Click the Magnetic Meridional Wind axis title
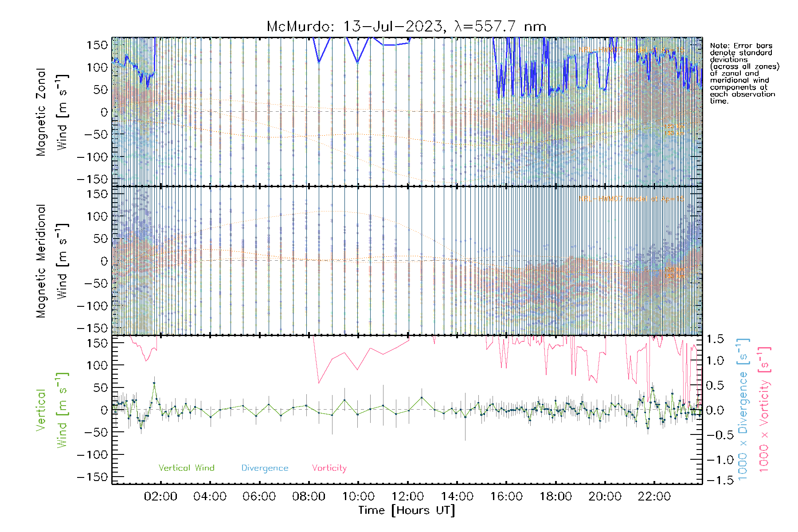 (x=52, y=261)
